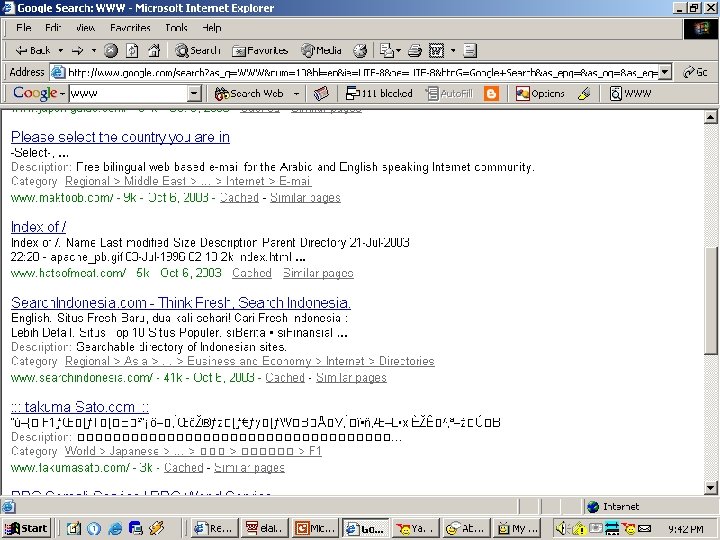The width and height of the screenshot is (720, 540).
Task: Open the Help menu
Action: pyautogui.click(x=212, y=28)
